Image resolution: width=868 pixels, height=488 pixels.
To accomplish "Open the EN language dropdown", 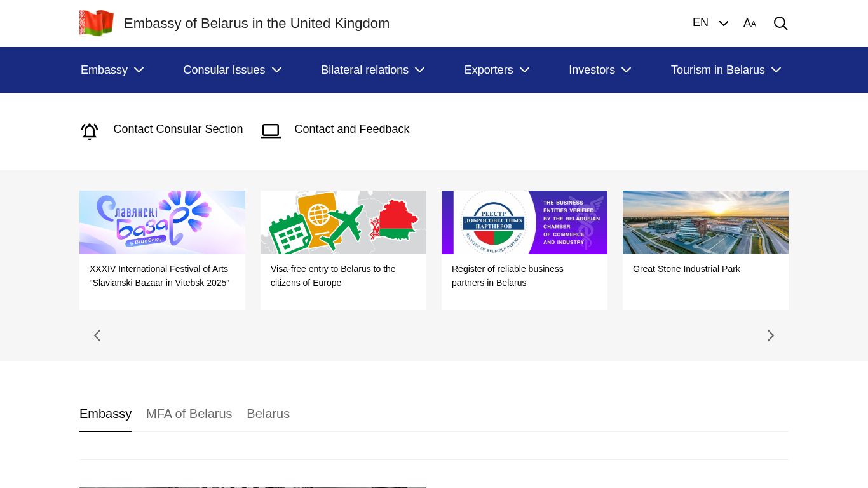I will pos(710,23).
